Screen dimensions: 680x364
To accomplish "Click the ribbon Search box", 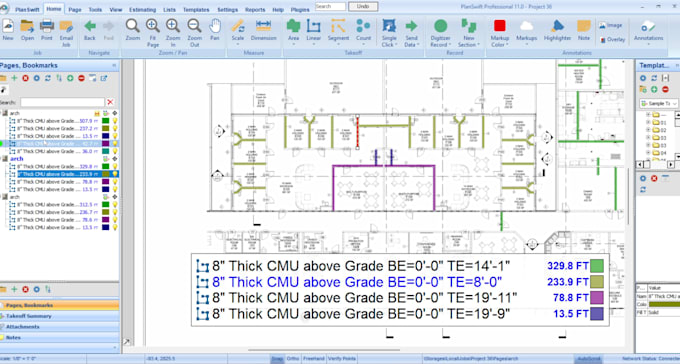I will pos(330,7).
